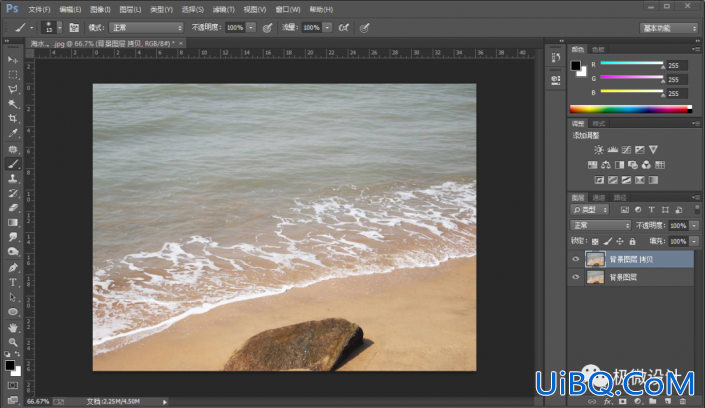The height and width of the screenshot is (408, 705).
Task: Toggle lock transparent pixels
Action: 595,242
